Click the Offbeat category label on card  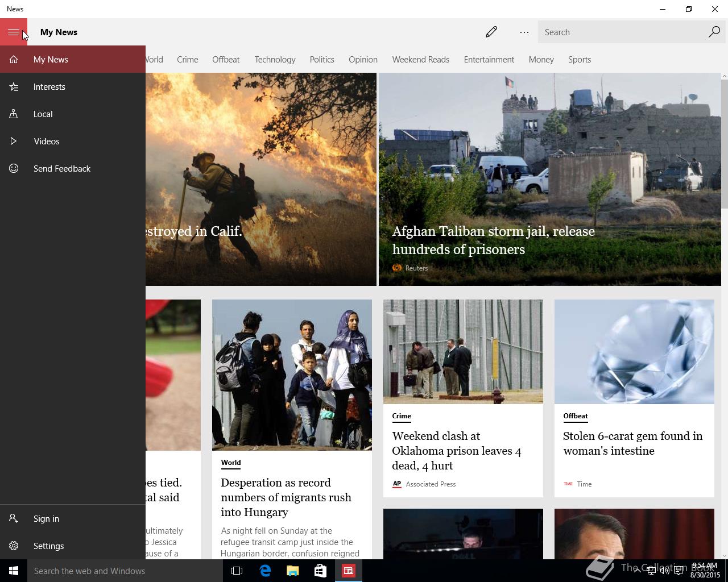pos(575,415)
